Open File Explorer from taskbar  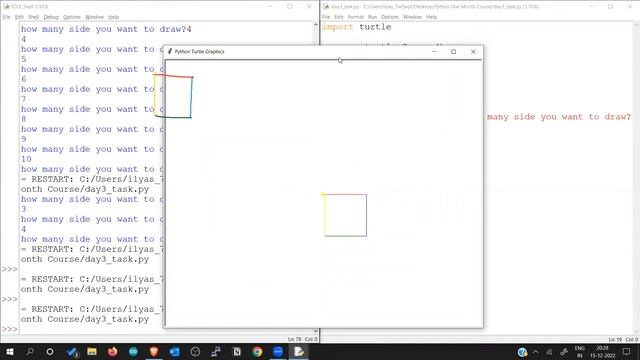[92, 351]
